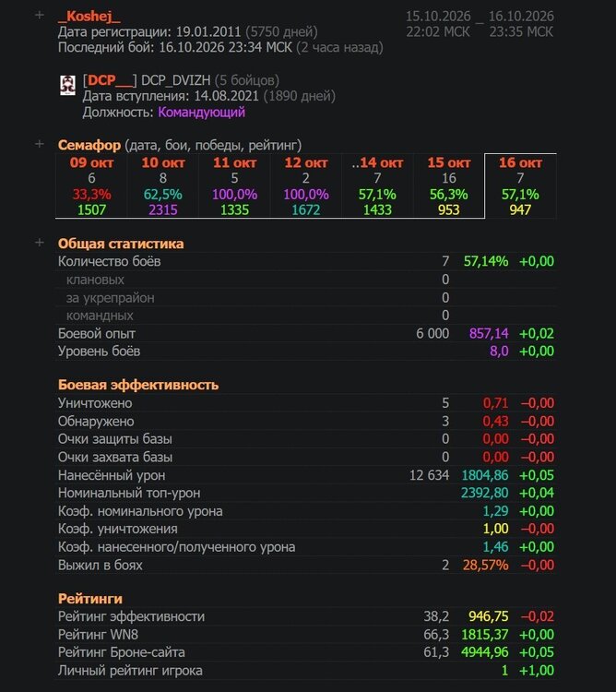Click the Рейтинги section heading
The image size is (616, 692).
tap(90, 599)
